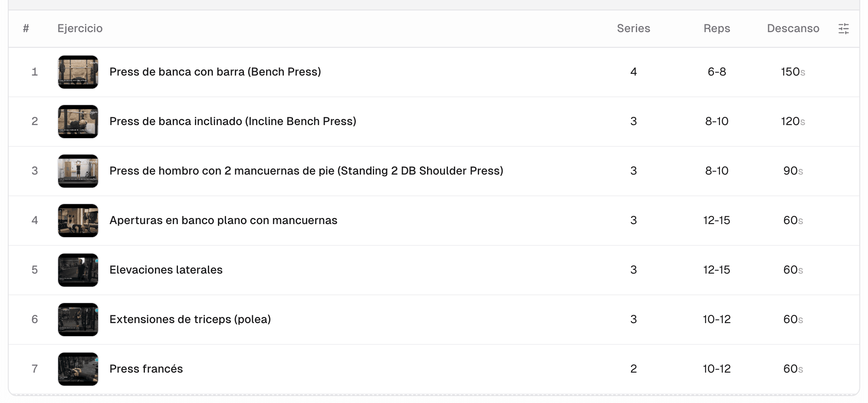Screen dimensions: 868x403
Task: Open Extensiones de triceps video thumbnail
Action: click(78, 320)
